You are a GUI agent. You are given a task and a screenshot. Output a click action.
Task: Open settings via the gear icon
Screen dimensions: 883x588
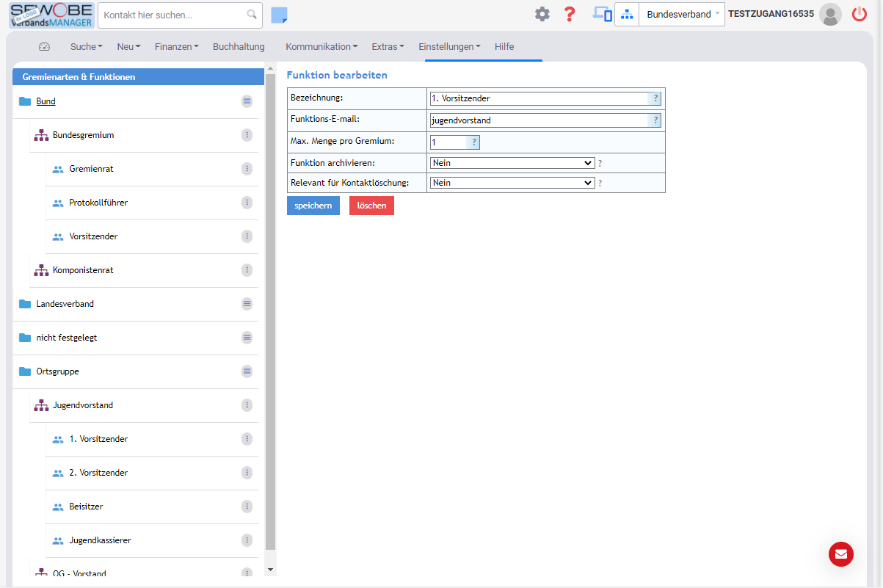[x=542, y=14]
